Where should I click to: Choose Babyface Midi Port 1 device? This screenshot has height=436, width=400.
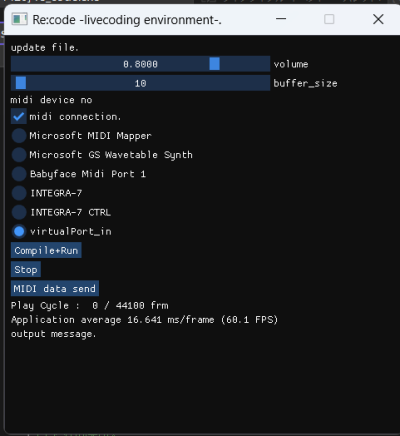point(19,174)
